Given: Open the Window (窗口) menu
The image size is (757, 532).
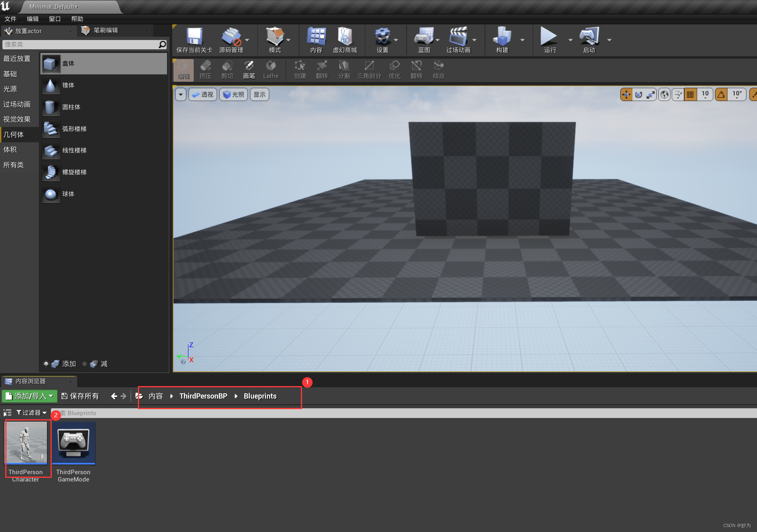Looking at the screenshot, I should [x=55, y=19].
